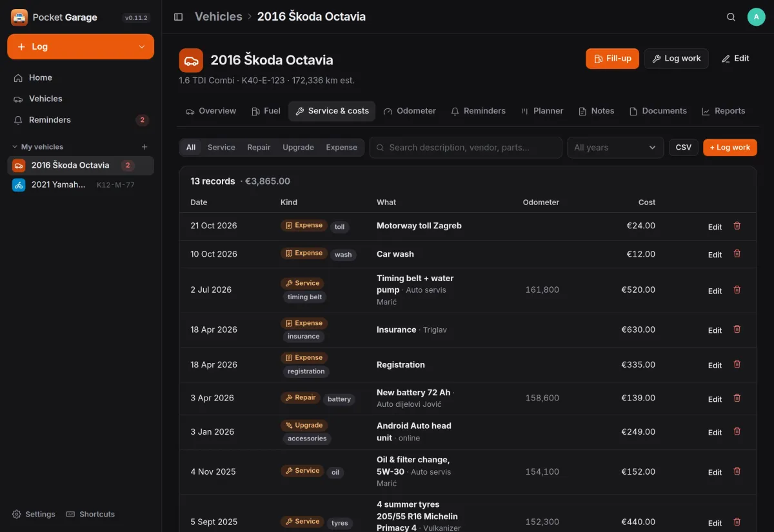Toggle the sidebar panel icon
The height and width of the screenshot is (532, 774).
pyautogui.click(x=179, y=17)
